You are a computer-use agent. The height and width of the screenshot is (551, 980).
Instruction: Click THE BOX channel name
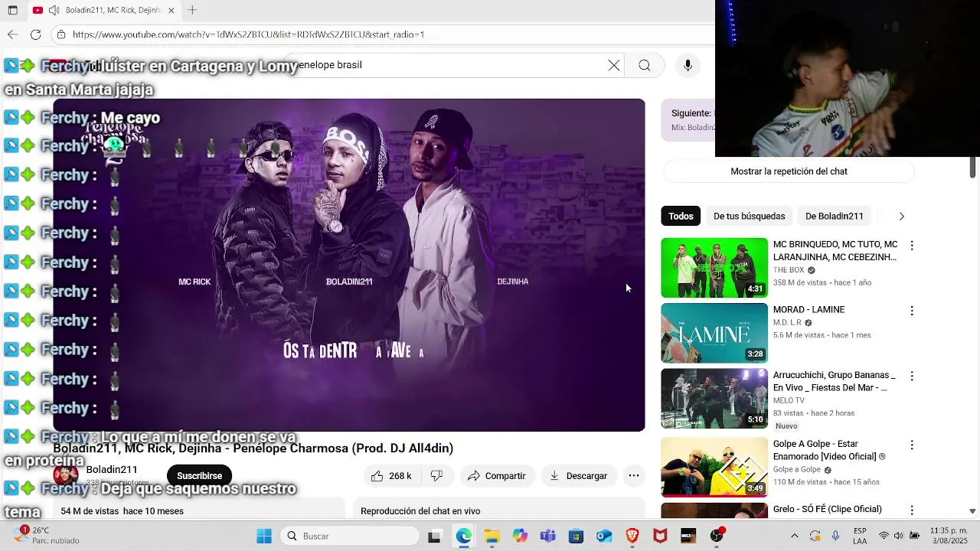[789, 270]
